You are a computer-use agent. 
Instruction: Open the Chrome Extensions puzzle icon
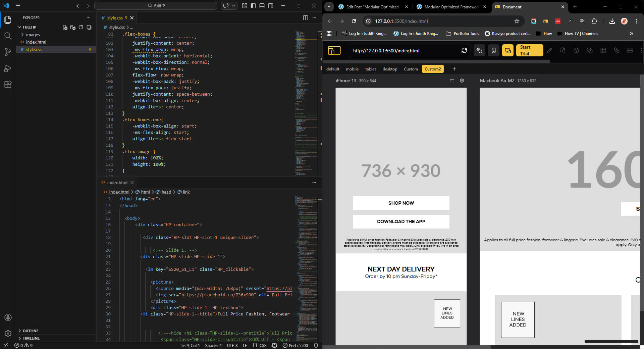pyautogui.click(x=594, y=21)
